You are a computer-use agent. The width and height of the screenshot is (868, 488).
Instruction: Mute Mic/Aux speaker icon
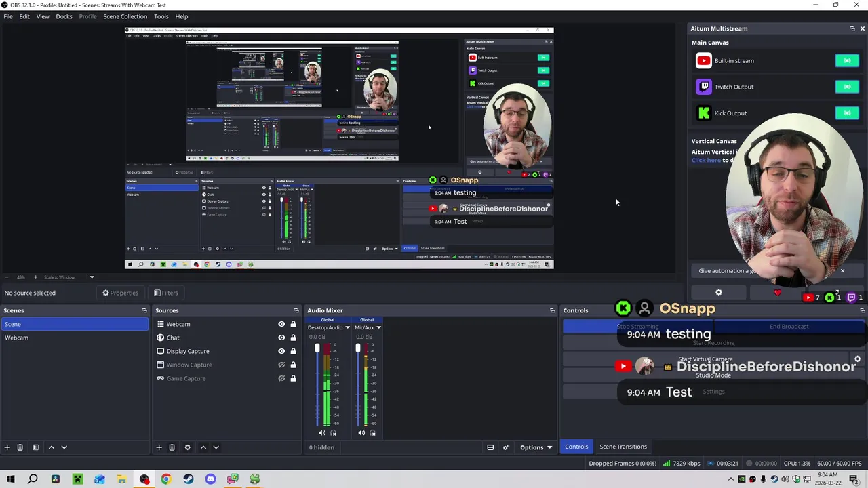[x=361, y=433]
